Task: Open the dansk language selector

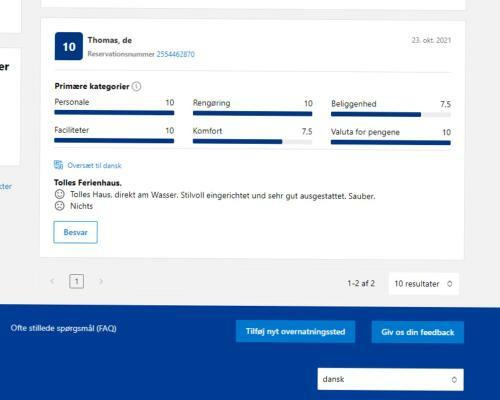Action: (390, 379)
